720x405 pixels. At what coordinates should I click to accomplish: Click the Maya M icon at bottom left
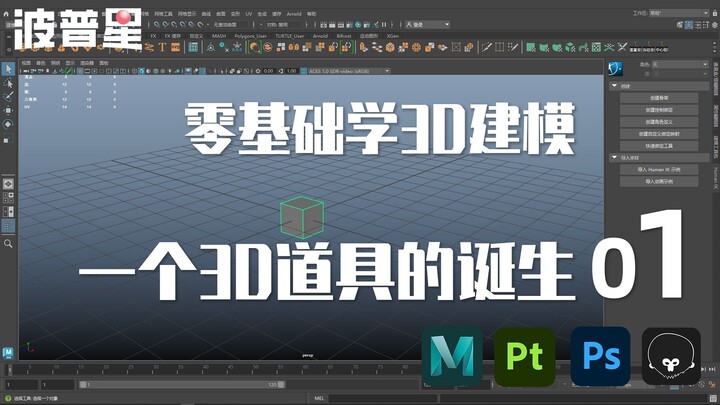(8, 352)
